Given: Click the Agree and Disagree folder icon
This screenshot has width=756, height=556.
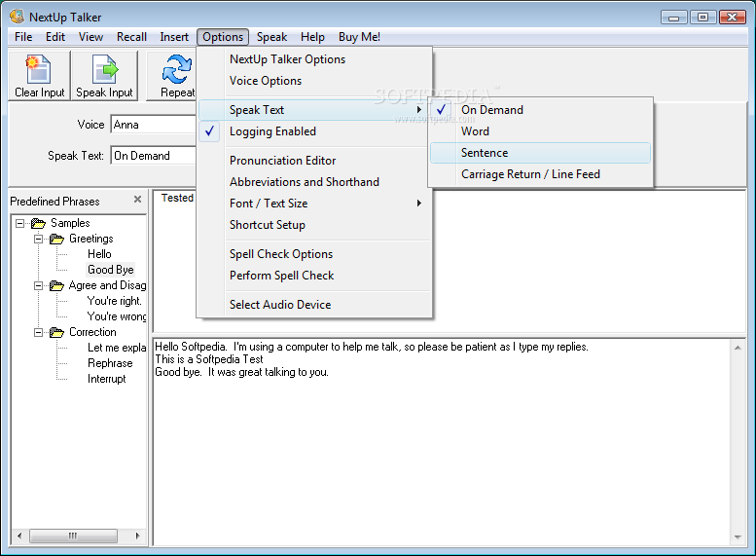Looking at the screenshot, I should (56, 285).
